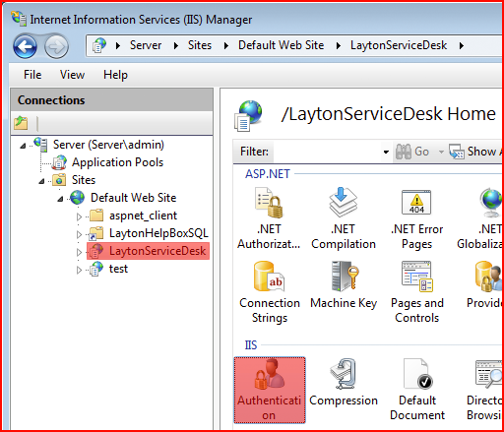Select LaytonServiceDesk application in tree

[157, 251]
